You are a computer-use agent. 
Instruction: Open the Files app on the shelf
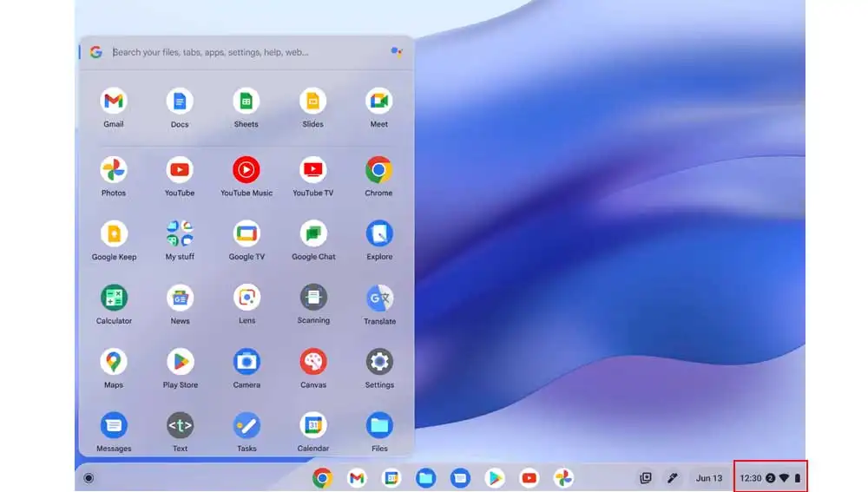[x=425, y=477]
